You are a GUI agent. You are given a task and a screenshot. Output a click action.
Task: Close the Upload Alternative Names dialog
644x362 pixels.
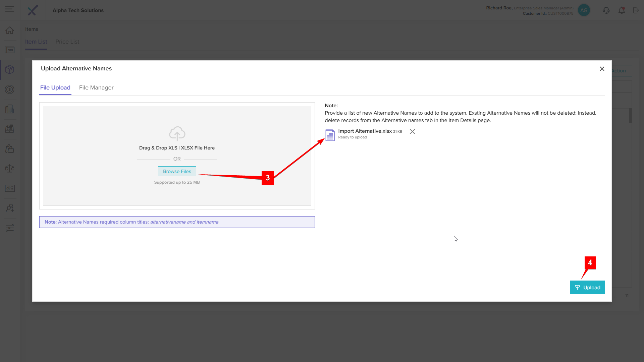click(x=602, y=69)
